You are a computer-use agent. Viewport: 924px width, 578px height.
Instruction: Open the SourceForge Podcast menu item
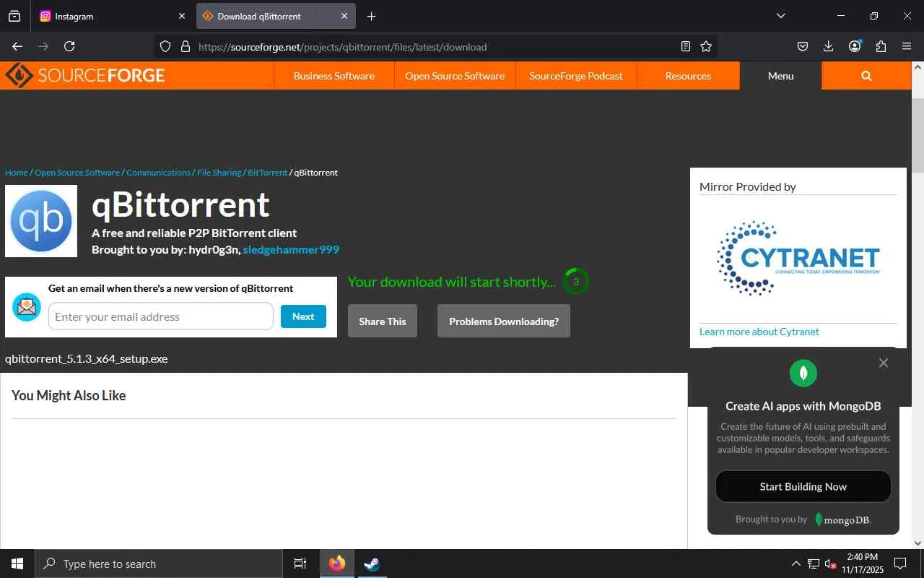point(576,76)
